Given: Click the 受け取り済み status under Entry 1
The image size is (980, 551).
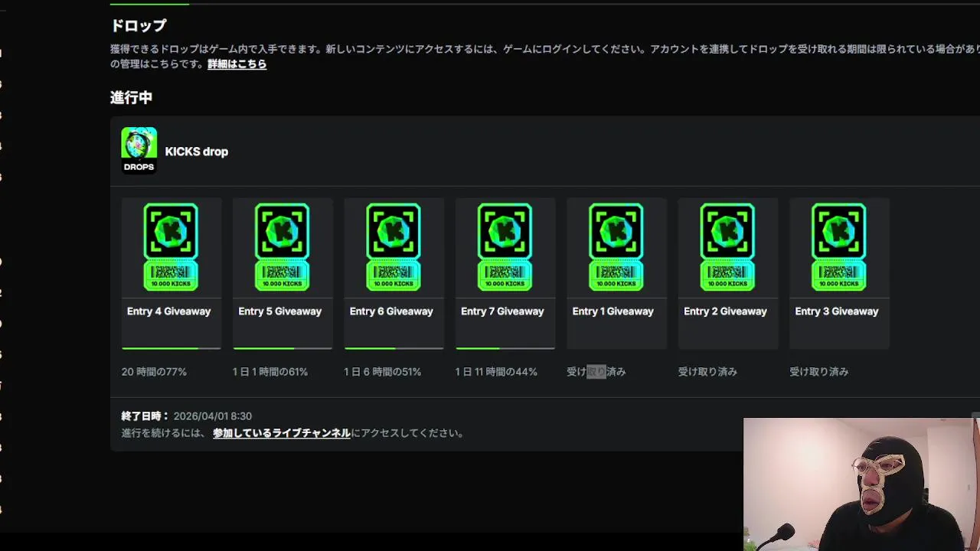Looking at the screenshot, I should coord(596,372).
